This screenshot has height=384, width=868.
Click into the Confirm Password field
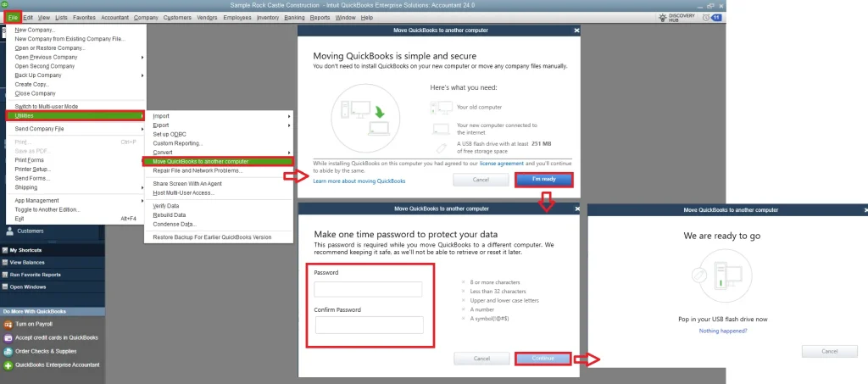(370, 325)
